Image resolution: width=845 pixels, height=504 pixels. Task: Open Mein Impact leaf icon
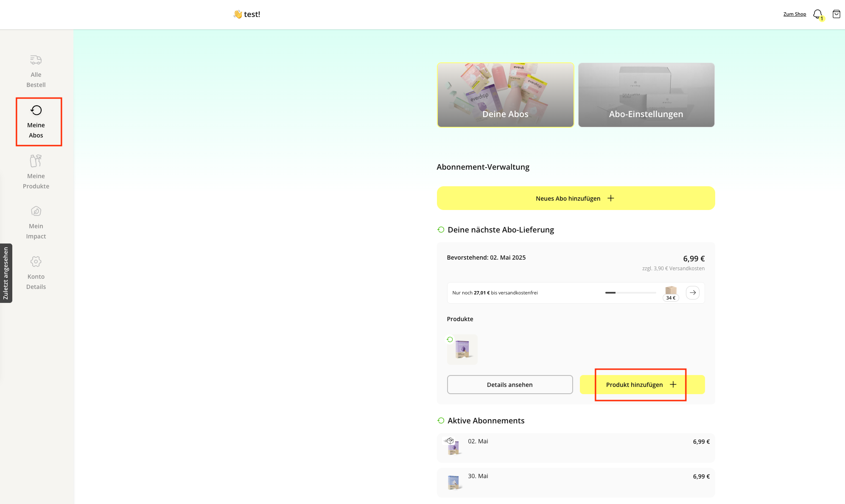coord(36,211)
